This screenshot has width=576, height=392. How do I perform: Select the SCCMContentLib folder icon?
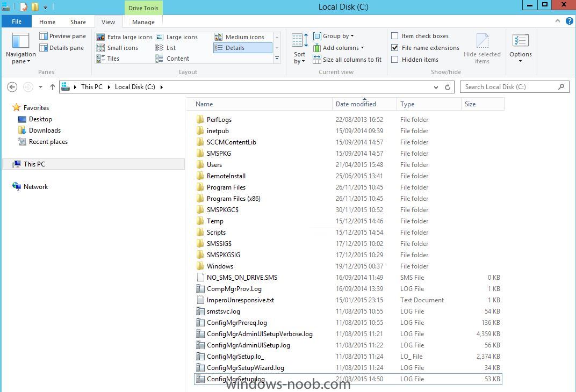coord(200,142)
